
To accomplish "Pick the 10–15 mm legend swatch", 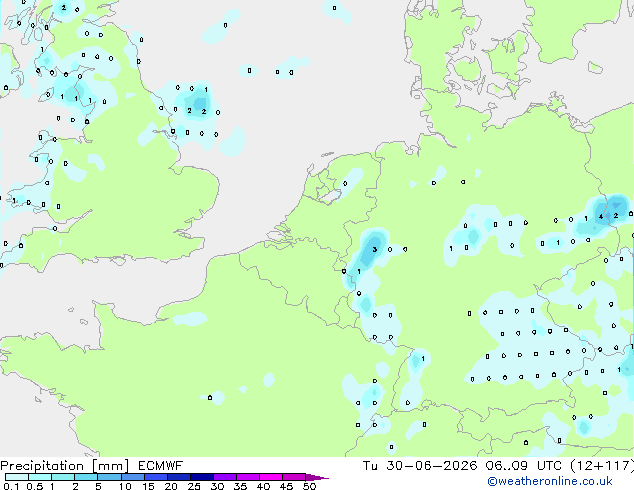I will tap(133, 477).
